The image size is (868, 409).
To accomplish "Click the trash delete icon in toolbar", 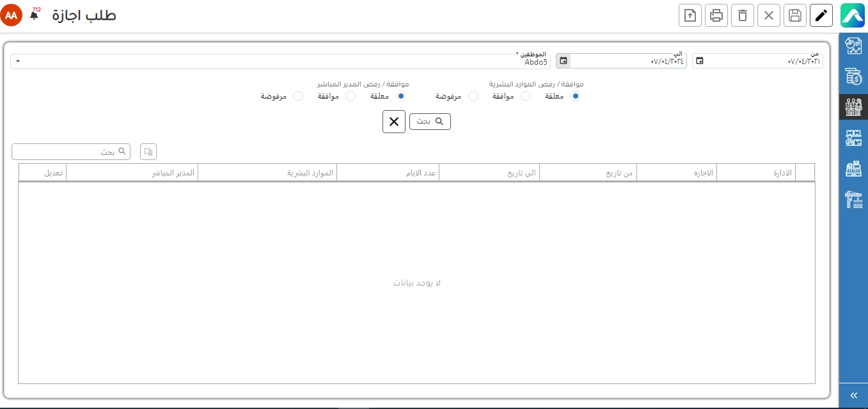I will pyautogui.click(x=743, y=16).
